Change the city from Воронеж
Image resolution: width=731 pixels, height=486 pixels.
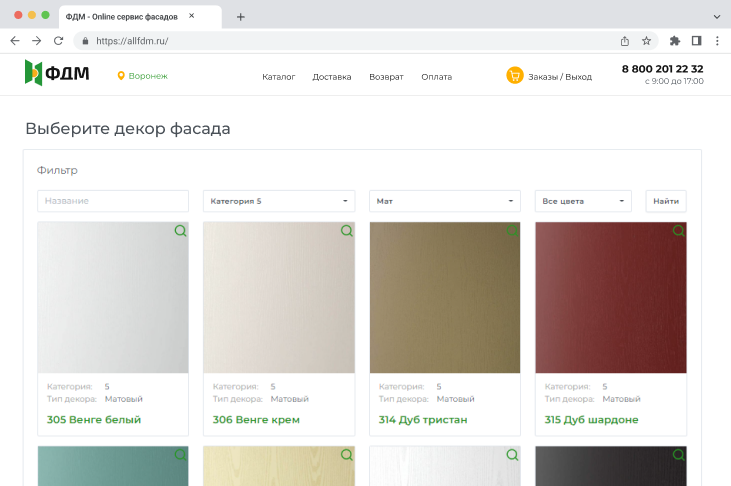point(147,76)
